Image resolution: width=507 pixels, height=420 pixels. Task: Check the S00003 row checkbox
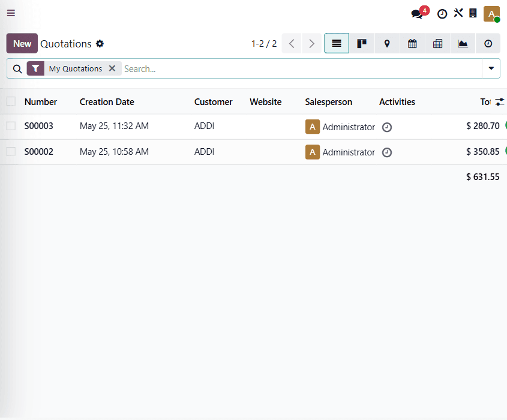pyautogui.click(x=11, y=126)
